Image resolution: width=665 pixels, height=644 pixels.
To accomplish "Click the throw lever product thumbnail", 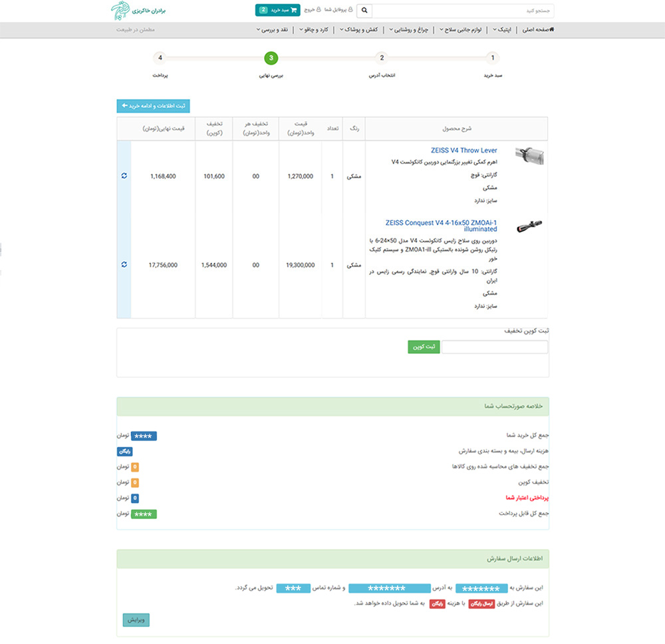I will (529, 156).
